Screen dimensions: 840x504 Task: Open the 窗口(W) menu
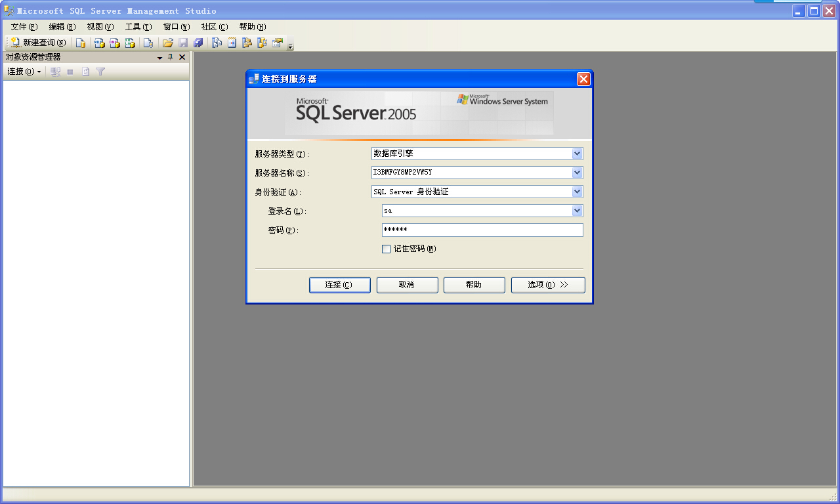coord(177,27)
